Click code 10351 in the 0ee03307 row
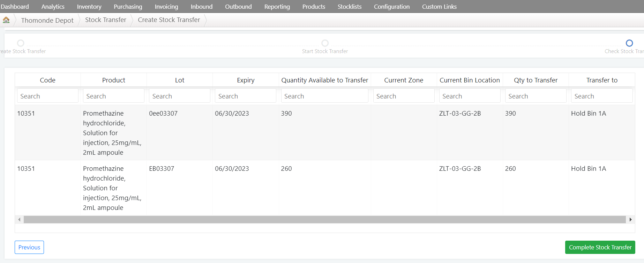 26,113
